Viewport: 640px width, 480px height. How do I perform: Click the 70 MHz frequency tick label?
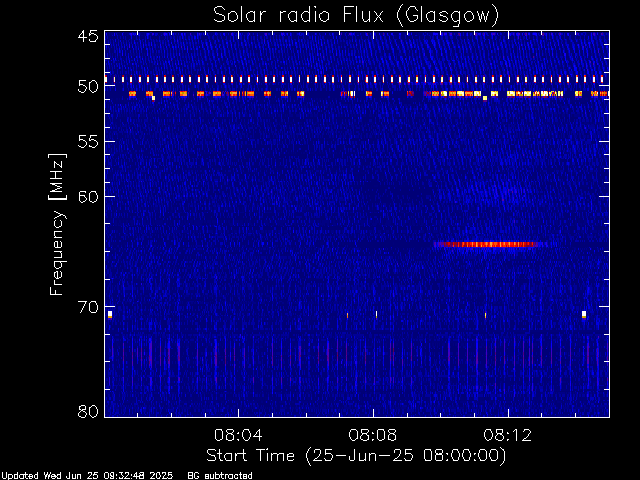coord(88,307)
